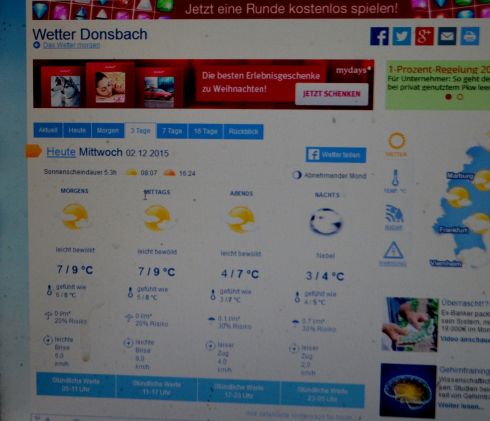
Task: Select the Regen radar icon beside map
Action: [x=394, y=214]
